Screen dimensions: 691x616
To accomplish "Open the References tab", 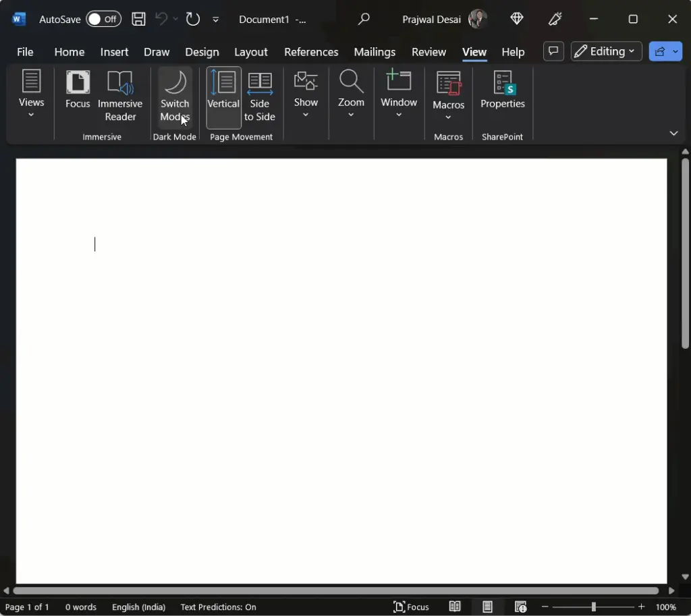I will click(311, 52).
